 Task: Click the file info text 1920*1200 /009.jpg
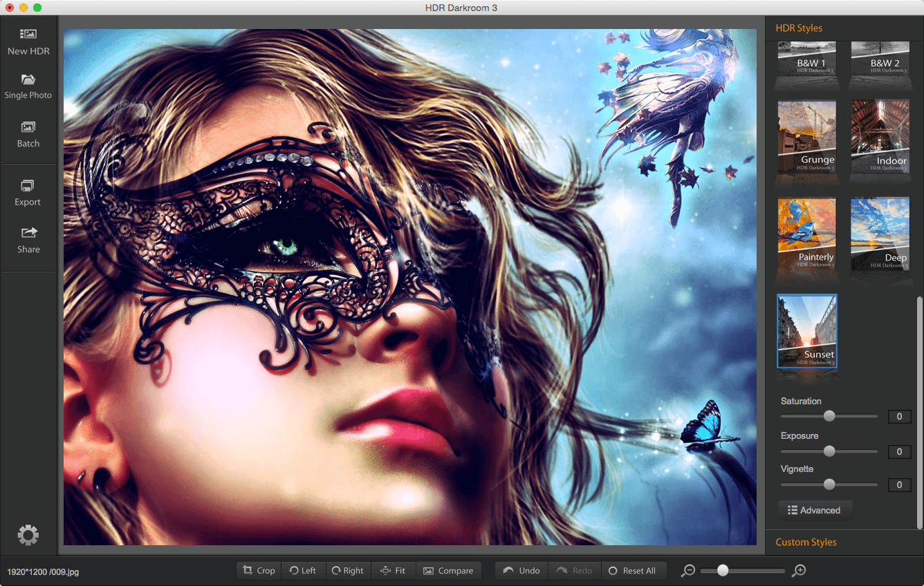(41, 572)
